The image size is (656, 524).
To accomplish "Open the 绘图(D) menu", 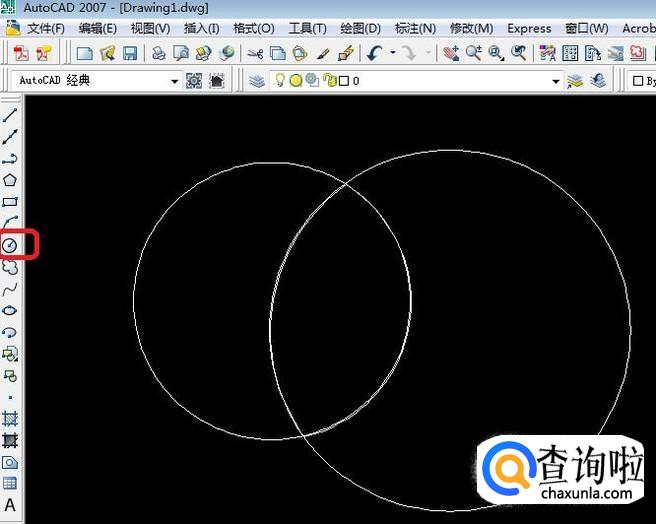I will click(x=361, y=28).
